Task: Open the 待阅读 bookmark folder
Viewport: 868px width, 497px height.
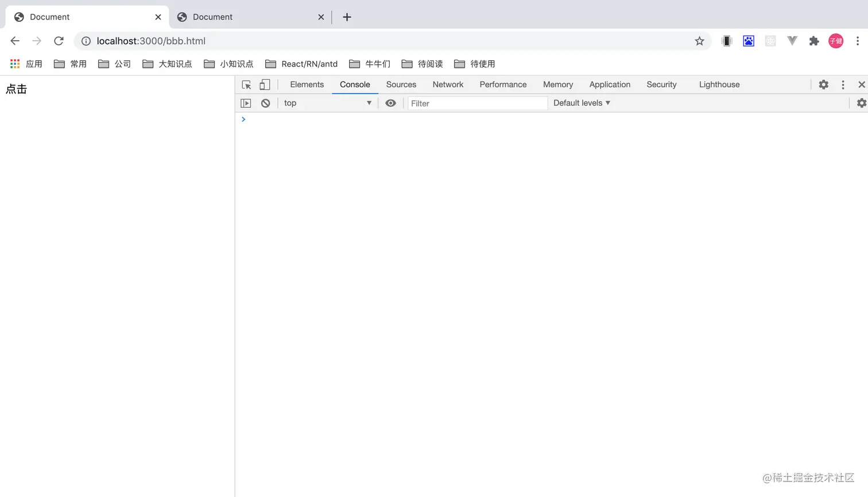Action: pos(422,64)
